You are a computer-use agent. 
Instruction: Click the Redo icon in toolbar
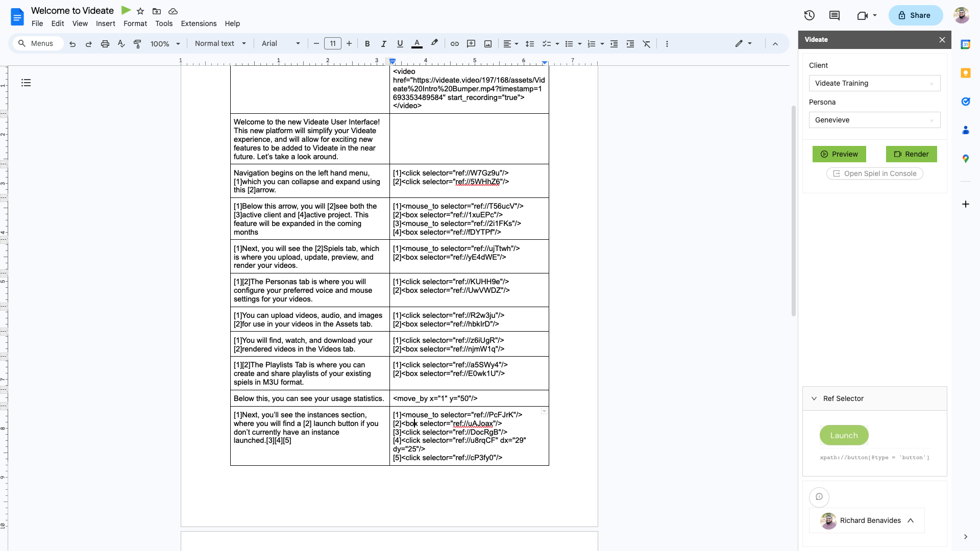89,44
